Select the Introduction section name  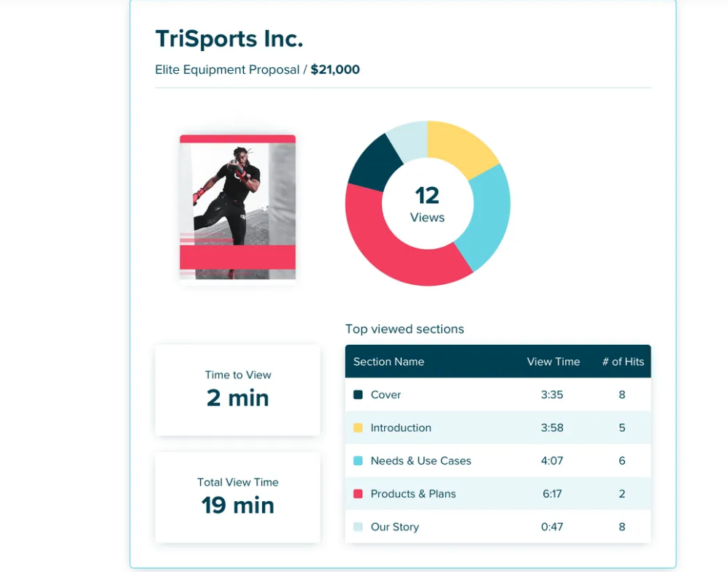tap(401, 427)
